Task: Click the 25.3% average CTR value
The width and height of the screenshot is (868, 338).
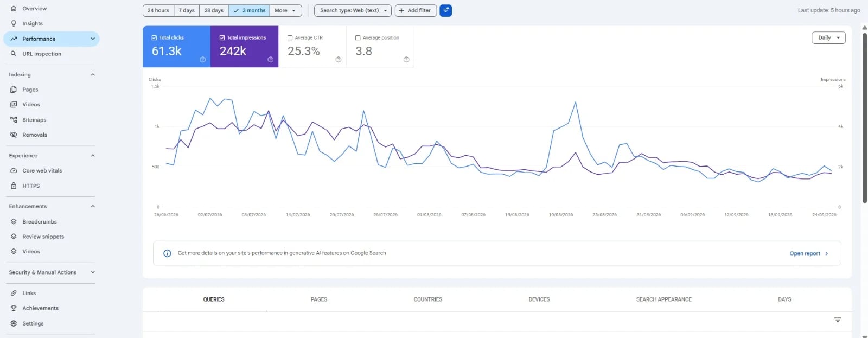Action: click(303, 51)
